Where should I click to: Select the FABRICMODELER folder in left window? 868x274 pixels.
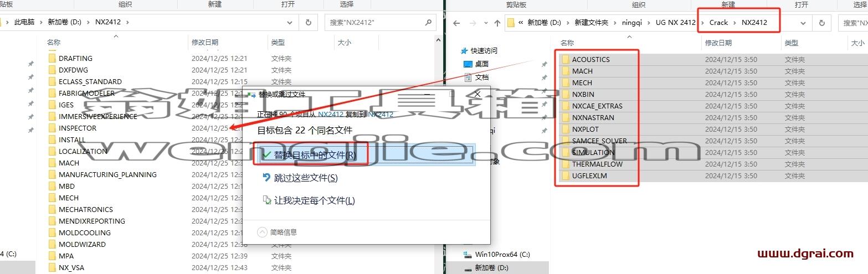pos(86,93)
